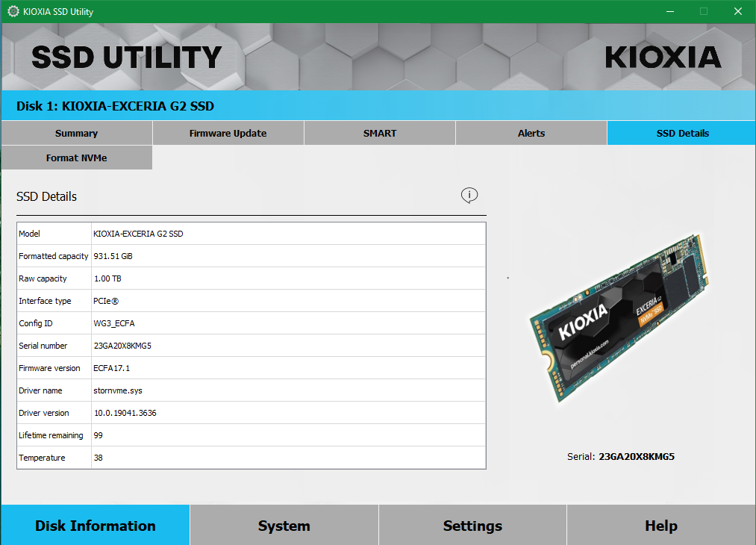Click the Model row label

tap(29, 234)
